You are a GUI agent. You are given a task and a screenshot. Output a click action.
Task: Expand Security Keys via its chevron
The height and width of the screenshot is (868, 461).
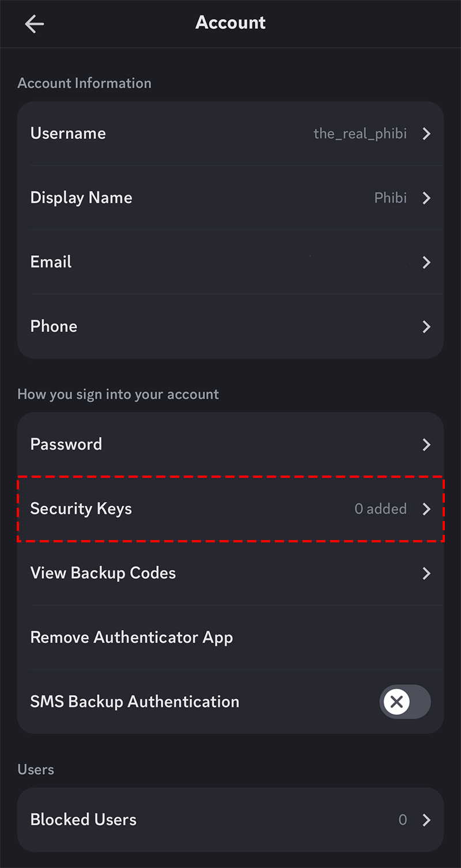point(426,509)
